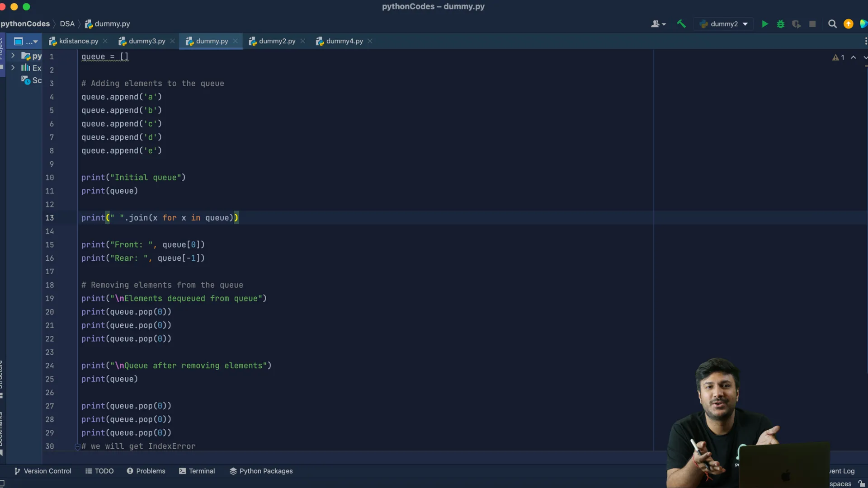This screenshot has width=868, height=488.
Task: Click the Debug bug icon
Action: [x=780, y=24]
